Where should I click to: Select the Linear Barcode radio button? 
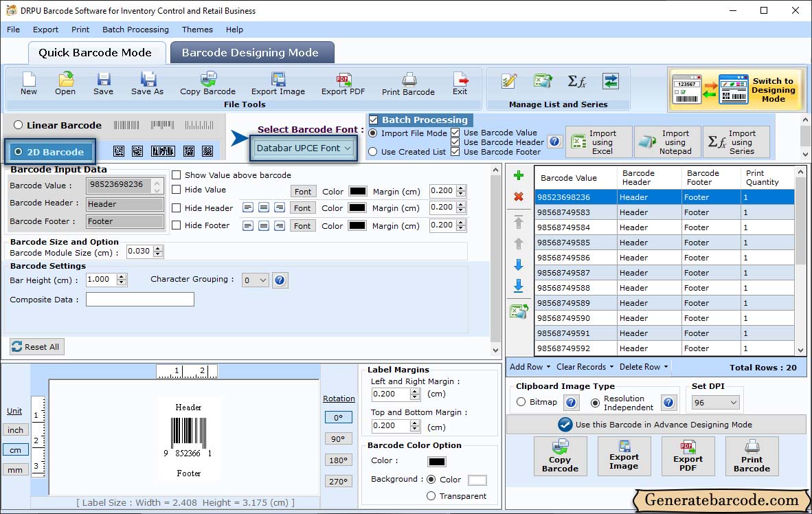pyautogui.click(x=18, y=125)
